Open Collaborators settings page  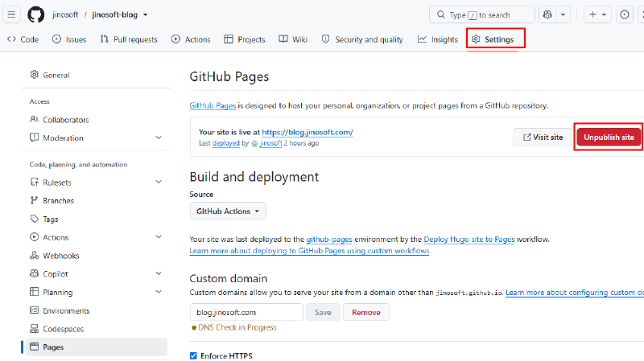click(x=97, y=120)
